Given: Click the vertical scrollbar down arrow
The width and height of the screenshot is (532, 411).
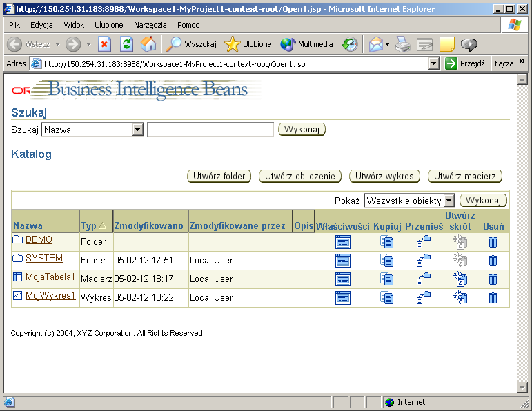Looking at the screenshot, I should pos(522,387).
